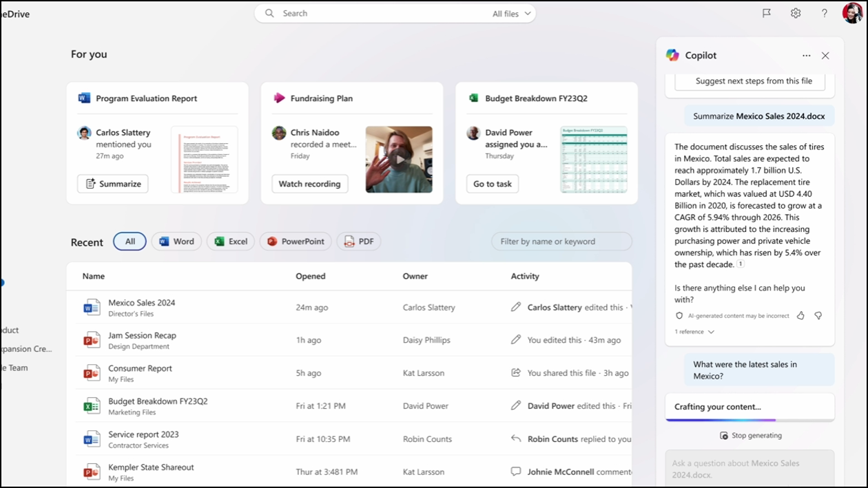
Task: Open the account profile picture
Action: coord(852,13)
